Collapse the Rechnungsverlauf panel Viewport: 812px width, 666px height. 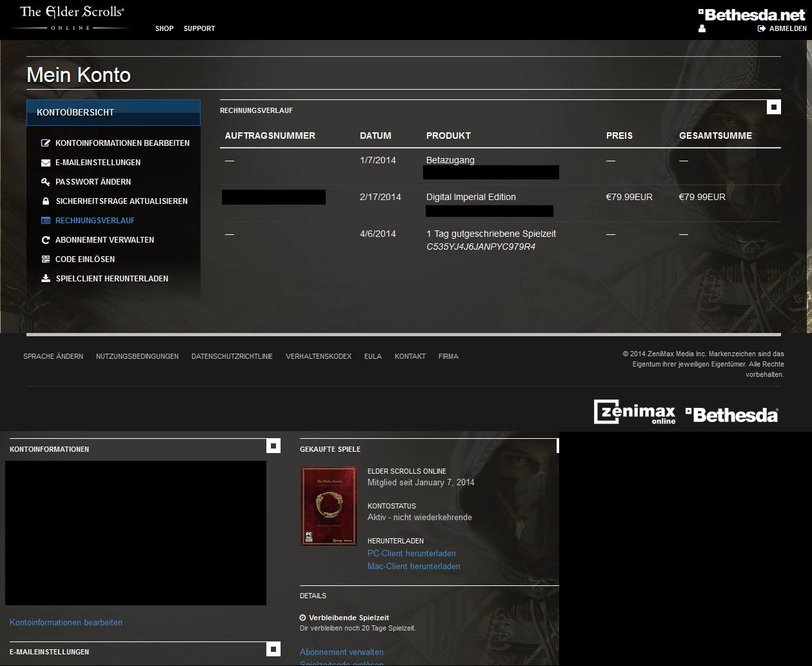pos(774,107)
